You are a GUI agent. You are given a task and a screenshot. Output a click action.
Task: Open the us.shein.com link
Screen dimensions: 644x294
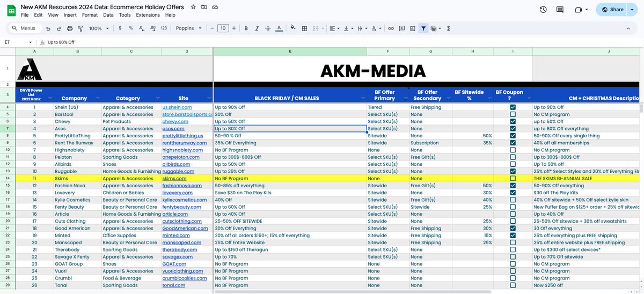177,107
